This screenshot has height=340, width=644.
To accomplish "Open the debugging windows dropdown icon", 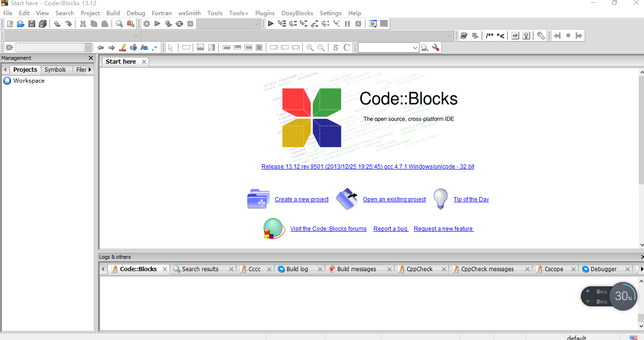I will [373, 24].
